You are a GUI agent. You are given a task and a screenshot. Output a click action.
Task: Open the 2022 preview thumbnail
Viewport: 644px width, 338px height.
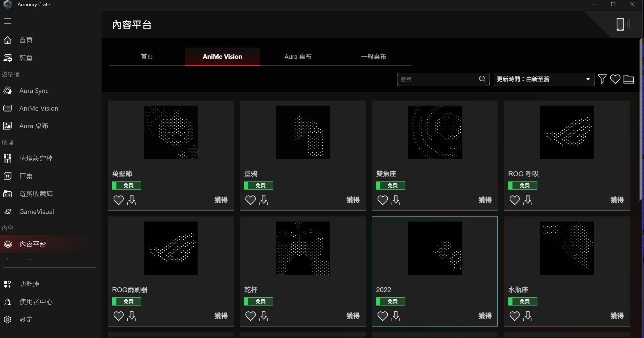point(435,248)
